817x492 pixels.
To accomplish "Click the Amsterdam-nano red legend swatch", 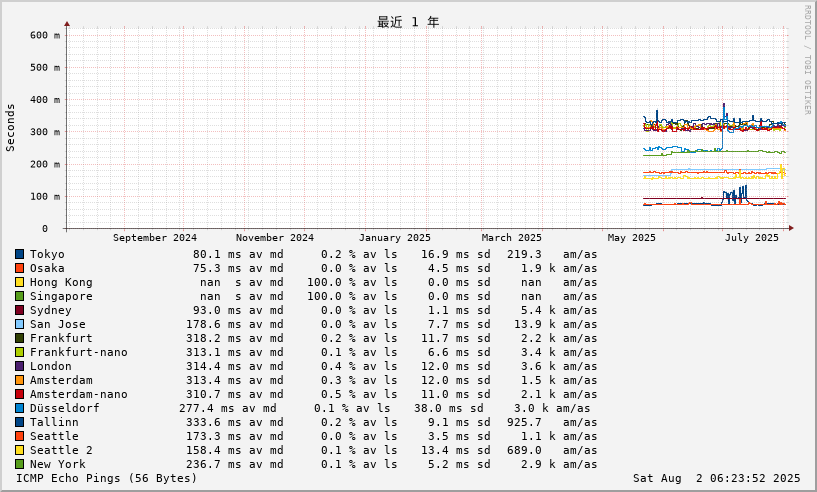I will tap(19, 395).
